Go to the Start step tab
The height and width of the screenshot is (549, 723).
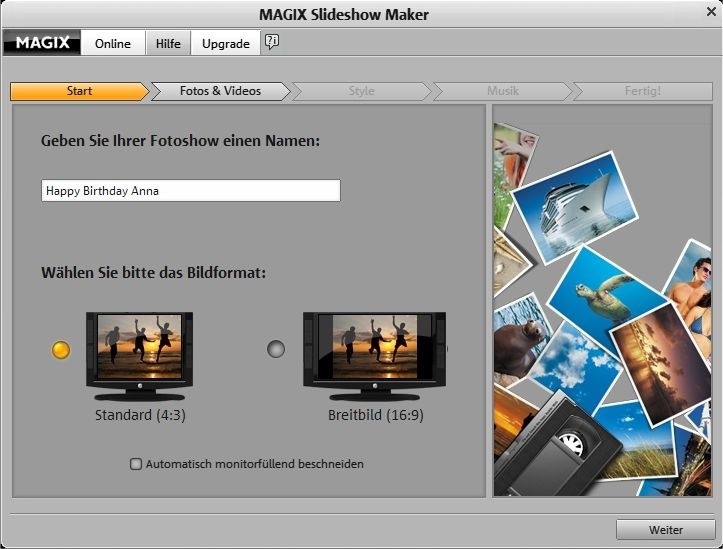[x=79, y=91]
